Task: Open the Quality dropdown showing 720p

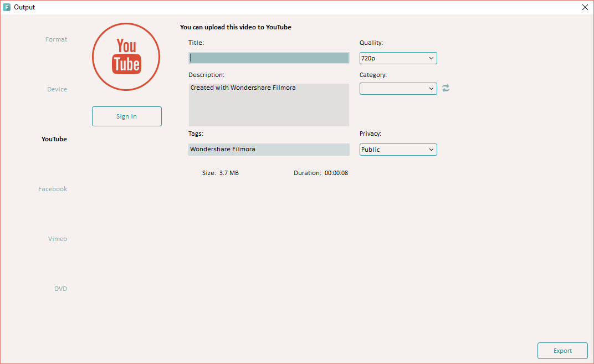Action: pyautogui.click(x=398, y=58)
